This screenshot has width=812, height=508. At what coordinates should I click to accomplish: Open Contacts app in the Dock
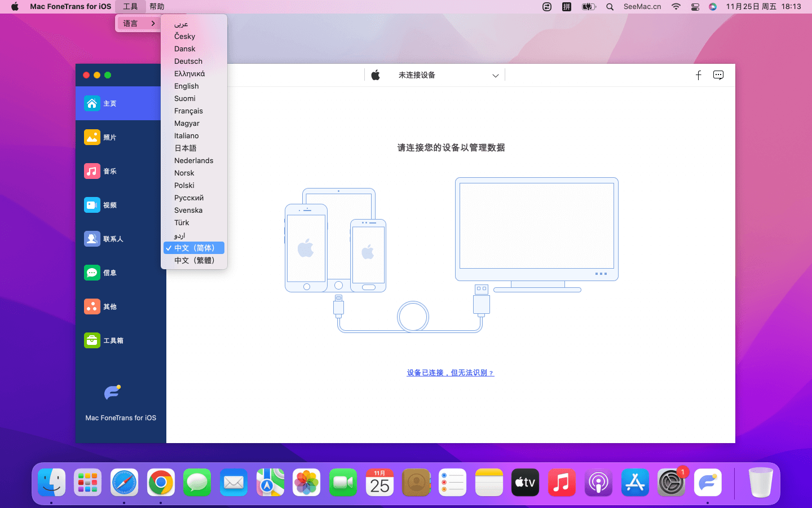[x=416, y=483]
